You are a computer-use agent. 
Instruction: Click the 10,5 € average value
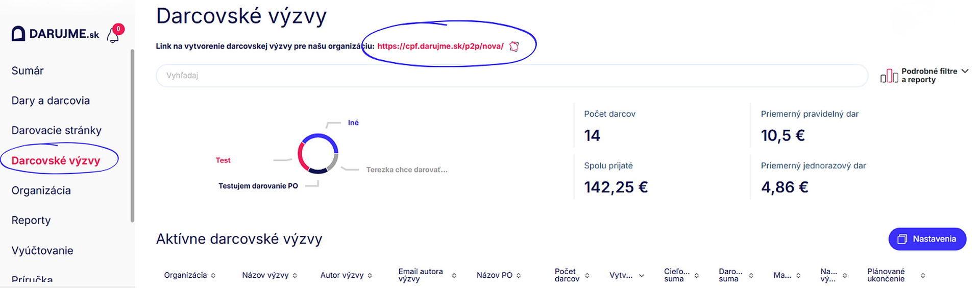coord(783,135)
